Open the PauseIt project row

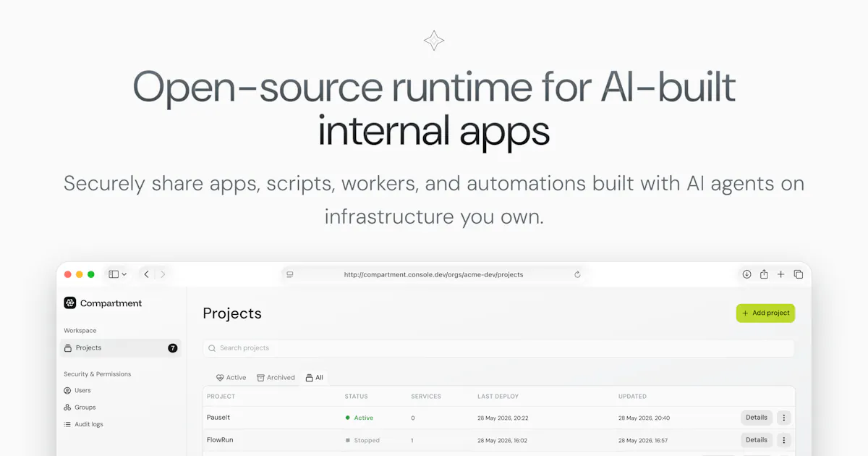tap(498, 418)
